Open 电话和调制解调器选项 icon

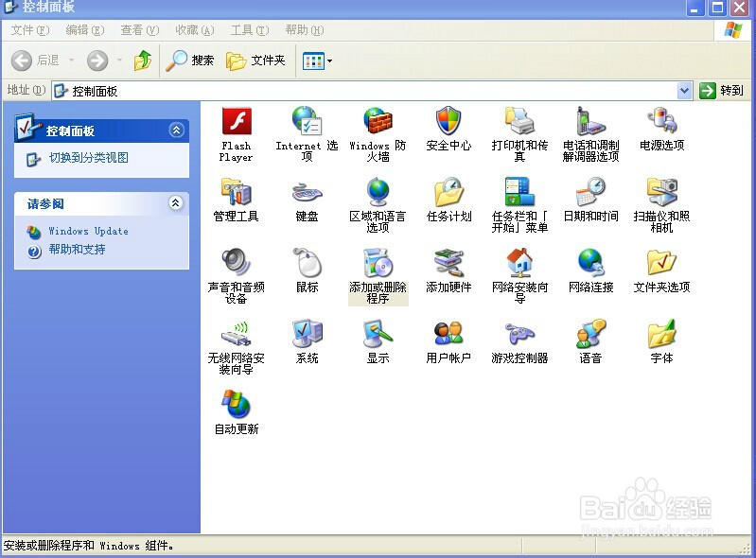point(590,121)
